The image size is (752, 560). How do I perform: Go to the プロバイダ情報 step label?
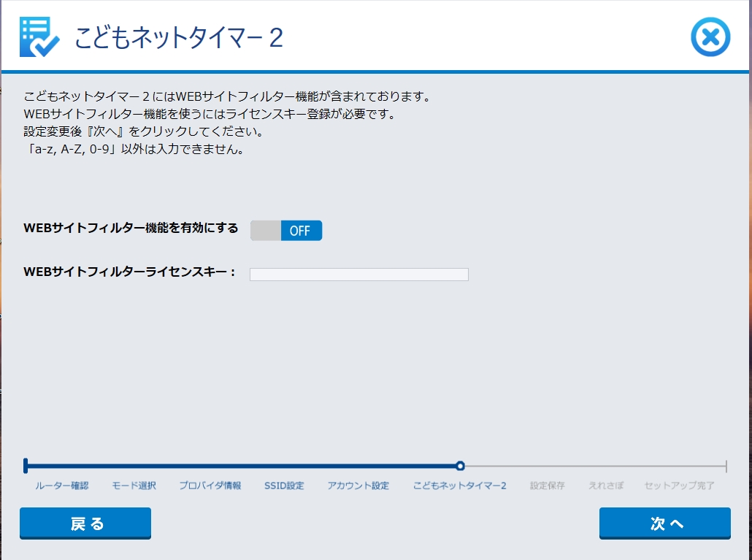coord(210,486)
